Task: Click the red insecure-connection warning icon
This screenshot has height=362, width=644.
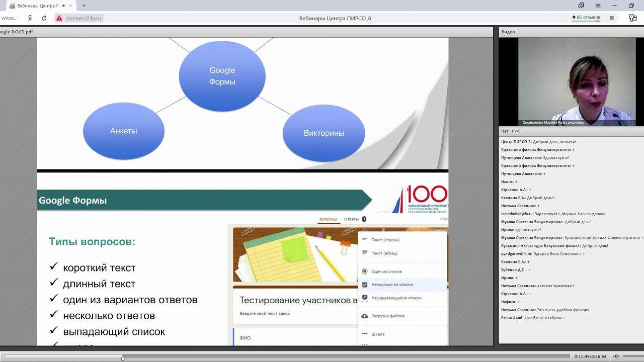Action: pyautogui.click(x=59, y=18)
